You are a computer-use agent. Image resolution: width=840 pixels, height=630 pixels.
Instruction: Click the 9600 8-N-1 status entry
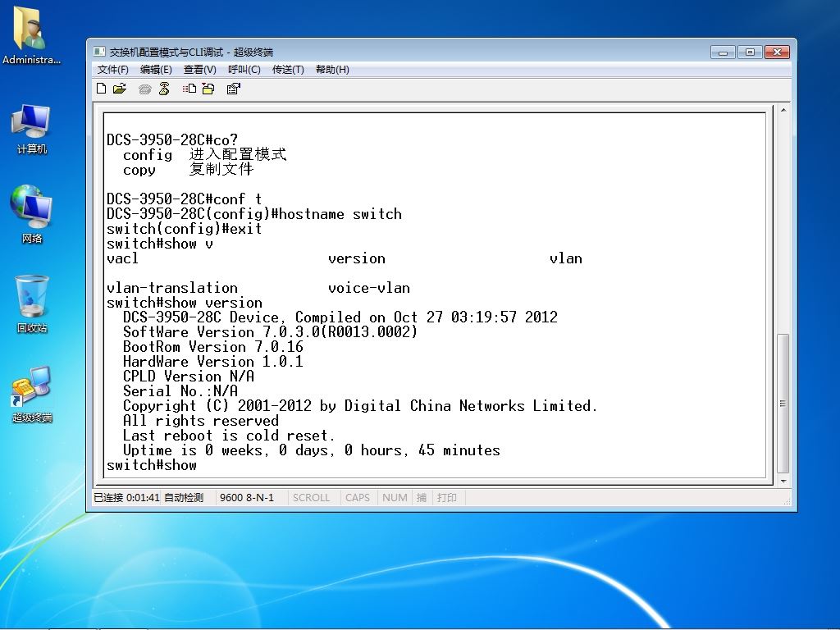click(x=246, y=498)
